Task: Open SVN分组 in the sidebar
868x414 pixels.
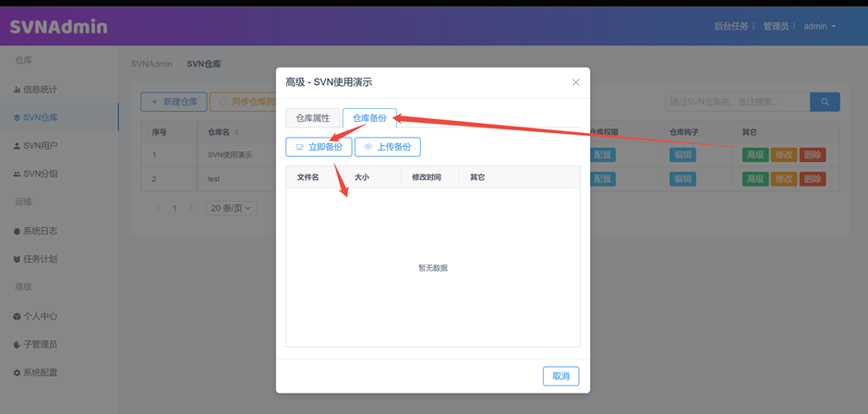Action: tap(59, 174)
